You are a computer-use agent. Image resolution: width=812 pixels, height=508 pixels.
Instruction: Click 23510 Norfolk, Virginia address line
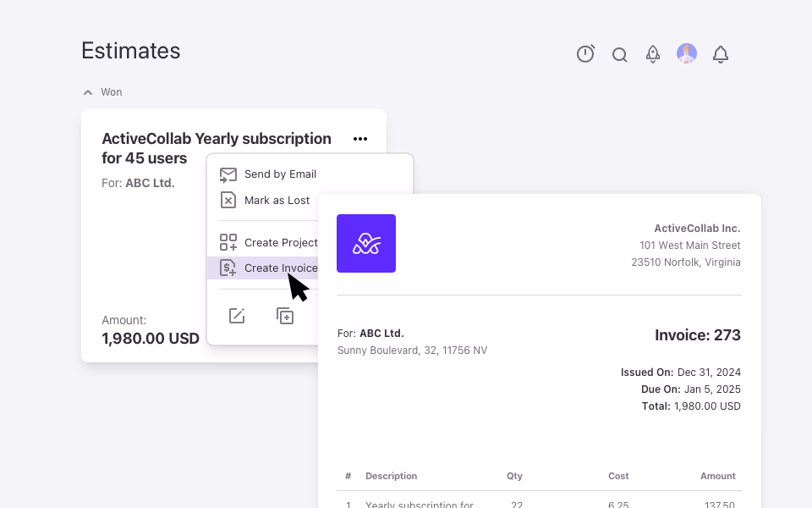686,262
